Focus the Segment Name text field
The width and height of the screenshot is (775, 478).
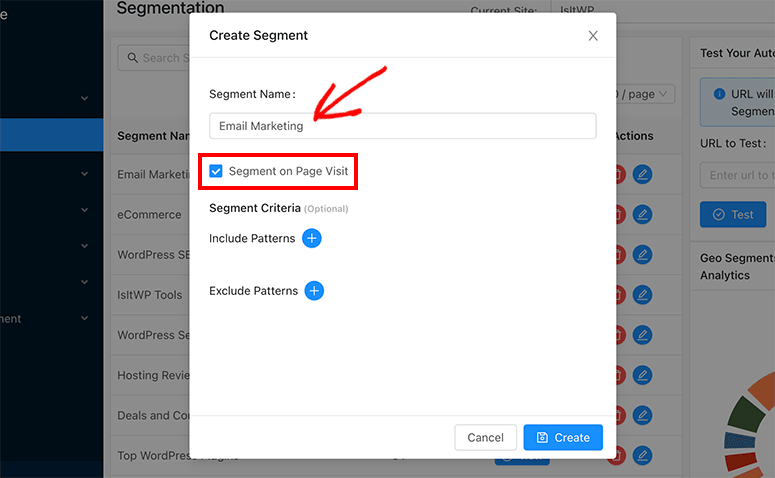click(402, 126)
